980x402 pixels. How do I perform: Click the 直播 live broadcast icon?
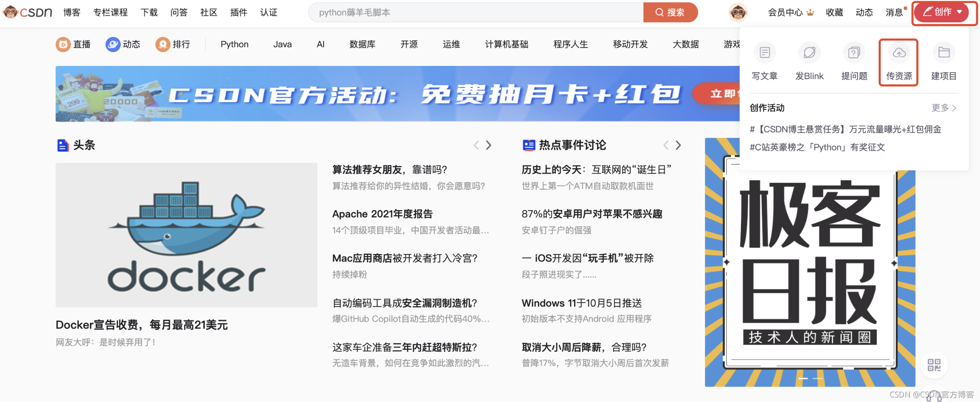(x=63, y=44)
